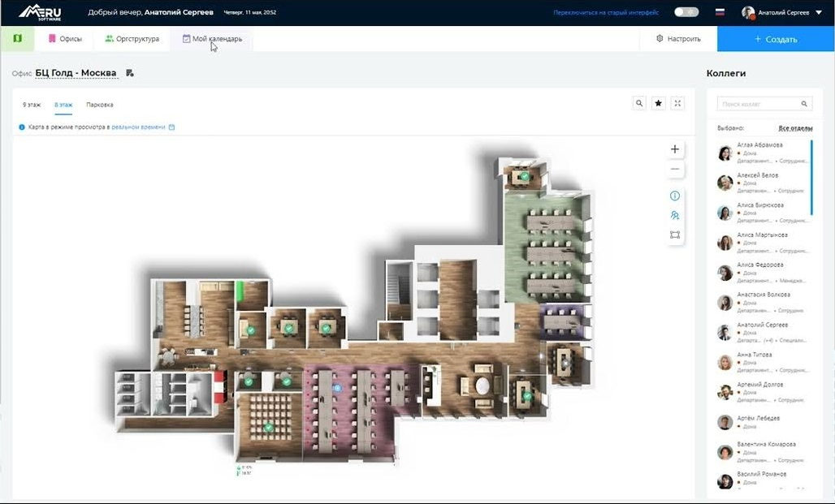Click the people display icon on map
Image resolution: width=835 pixels, height=504 pixels.
tap(674, 216)
